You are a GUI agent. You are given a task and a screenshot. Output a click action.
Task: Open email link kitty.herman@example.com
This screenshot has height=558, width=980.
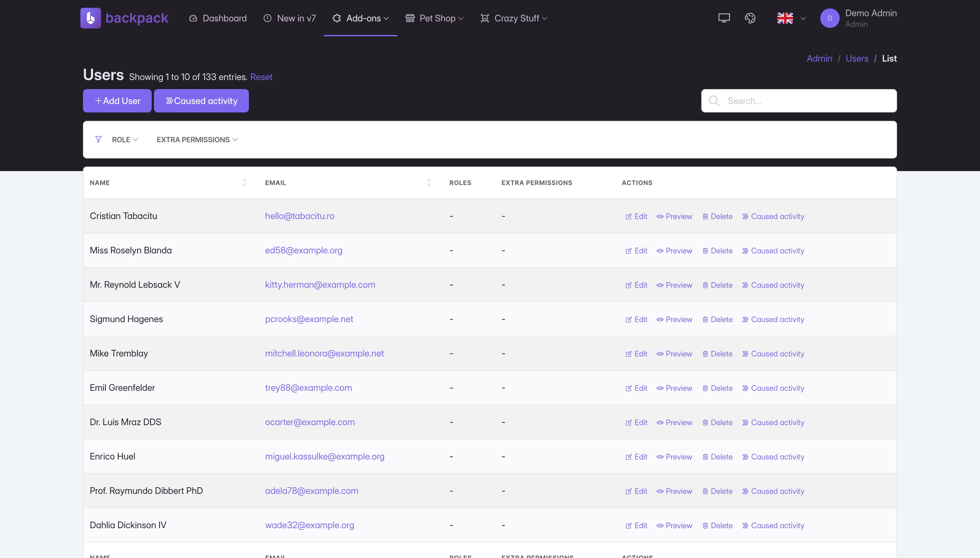320,285
